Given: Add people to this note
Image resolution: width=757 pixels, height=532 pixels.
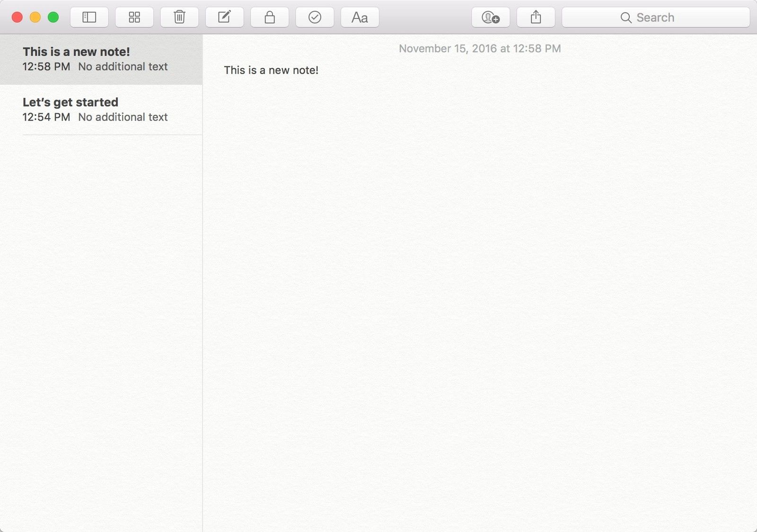Looking at the screenshot, I should pyautogui.click(x=490, y=17).
